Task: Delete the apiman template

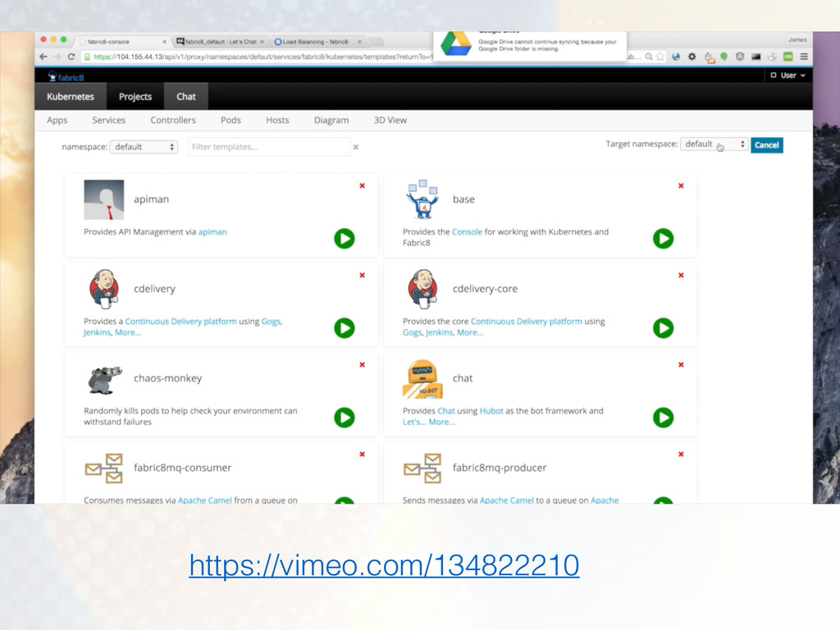Action: 362,186
